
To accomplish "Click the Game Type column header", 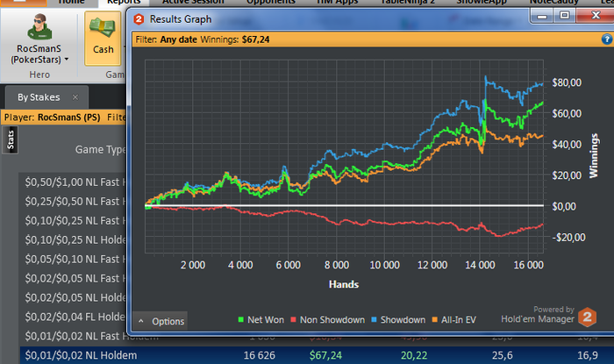I will pos(101,149).
